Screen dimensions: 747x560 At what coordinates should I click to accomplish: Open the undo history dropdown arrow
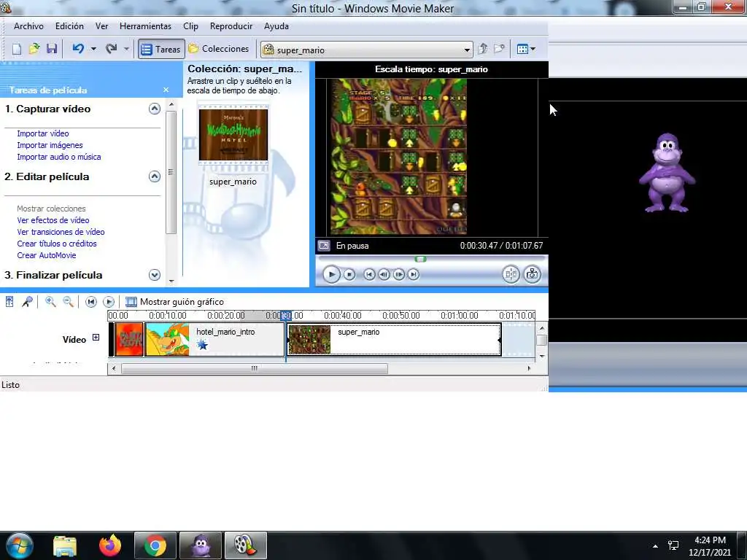tap(93, 49)
